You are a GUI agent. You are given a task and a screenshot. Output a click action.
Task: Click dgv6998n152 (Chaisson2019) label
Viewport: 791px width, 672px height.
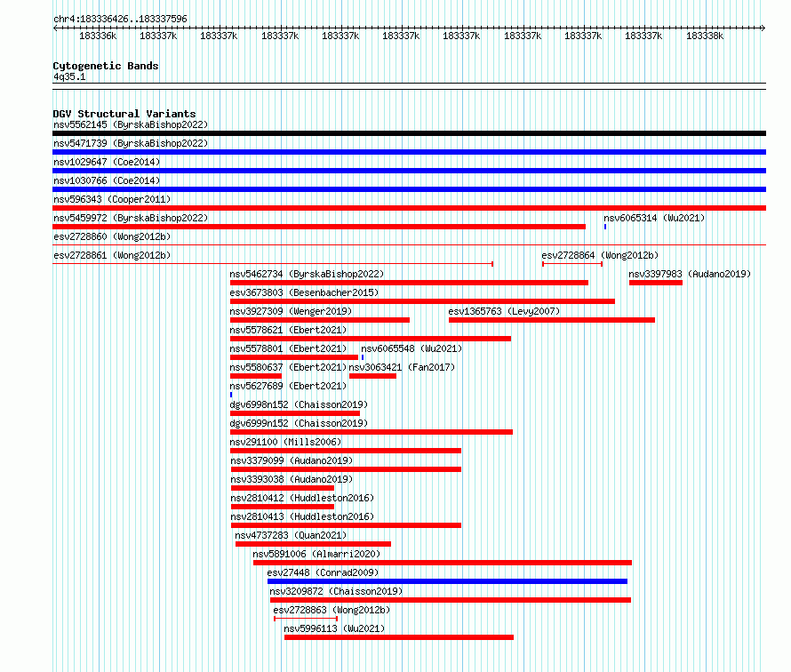[x=299, y=404]
